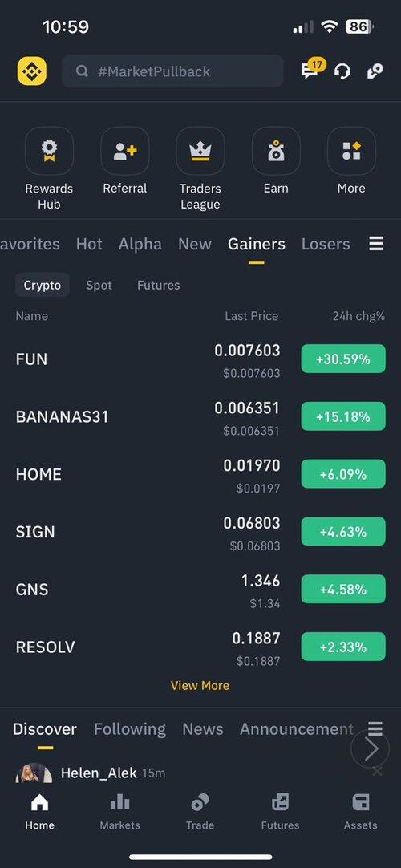This screenshot has height=868, width=401.
Task: Click View More gainers link
Action: [200, 685]
